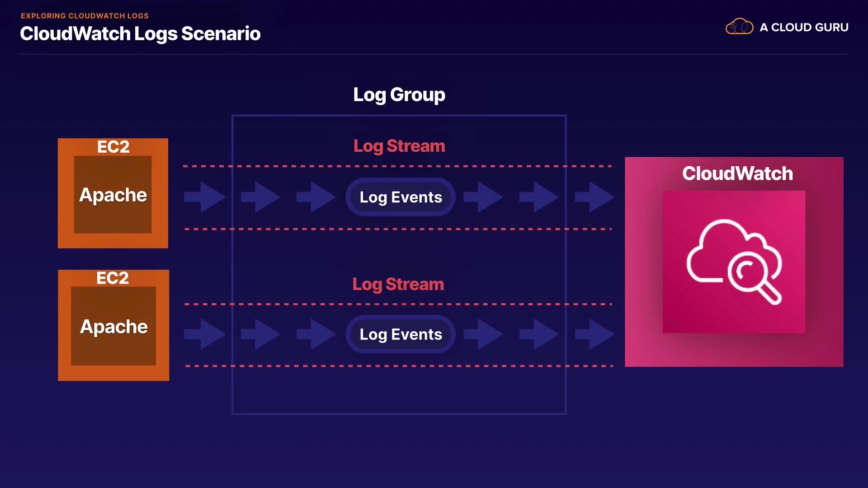Click the CloudWatch cloud and magnifier icon
868x488 pixels.
(x=734, y=262)
